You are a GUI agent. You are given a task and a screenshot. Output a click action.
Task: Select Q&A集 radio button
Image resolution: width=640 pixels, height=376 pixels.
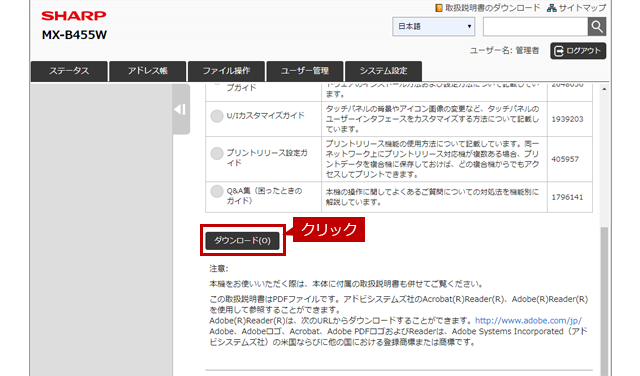pyautogui.click(x=217, y=191)
